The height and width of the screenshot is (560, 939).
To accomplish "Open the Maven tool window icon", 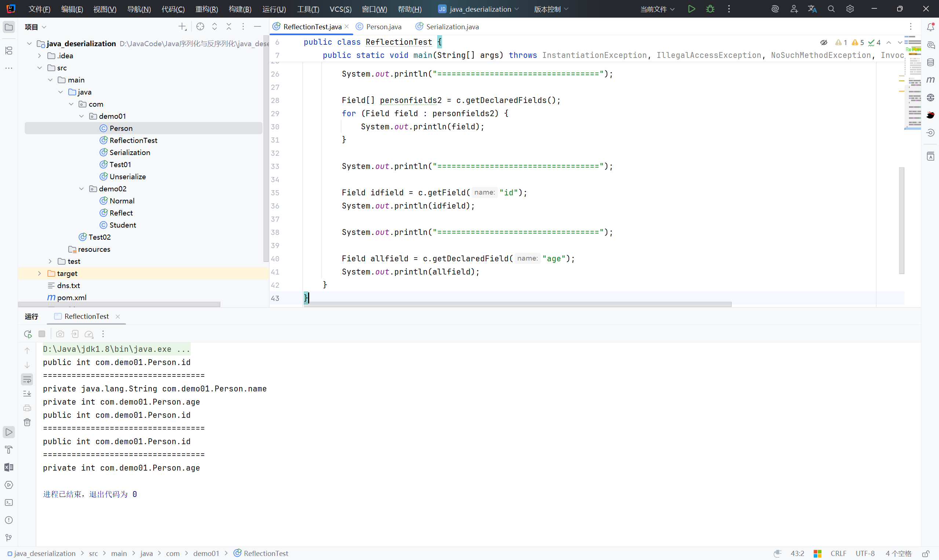I will tap(930, 80).
